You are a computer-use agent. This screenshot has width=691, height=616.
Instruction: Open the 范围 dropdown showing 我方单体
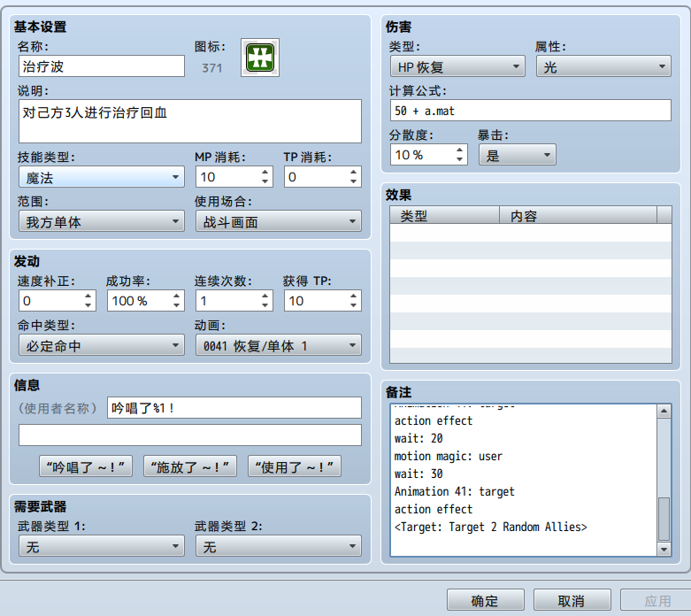pyautogui.click(x=102, y=221)
